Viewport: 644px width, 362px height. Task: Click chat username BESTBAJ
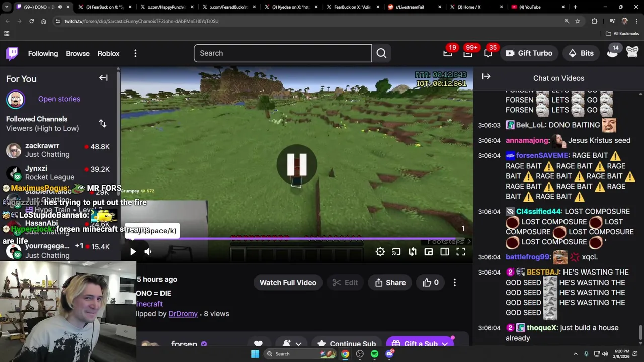pyautogui.click(x=543, y=272)
